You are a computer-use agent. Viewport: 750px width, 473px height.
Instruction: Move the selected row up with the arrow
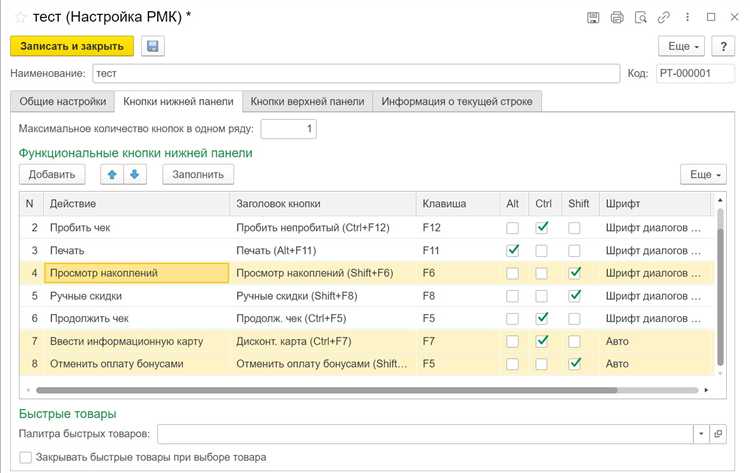coord(113,174)
